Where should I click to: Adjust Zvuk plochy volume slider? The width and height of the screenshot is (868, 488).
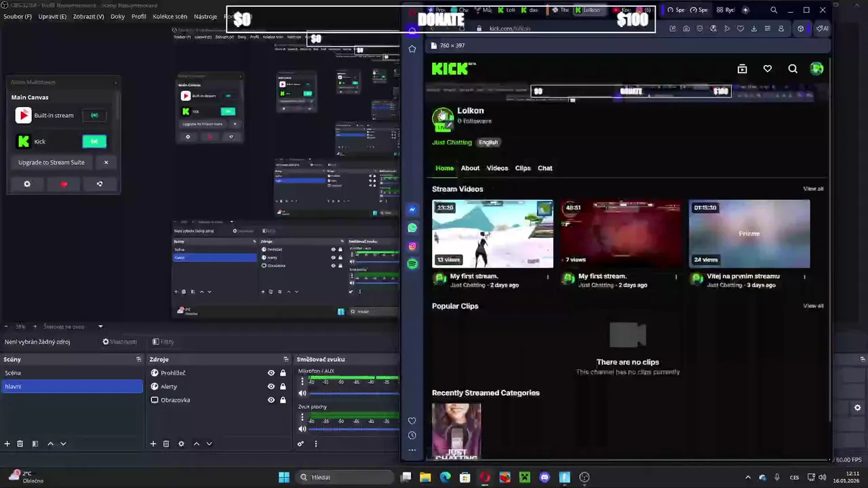click(x=354, y=428)
